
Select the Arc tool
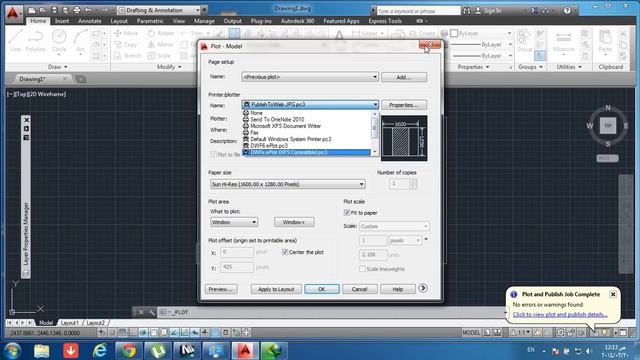(80, 41)
